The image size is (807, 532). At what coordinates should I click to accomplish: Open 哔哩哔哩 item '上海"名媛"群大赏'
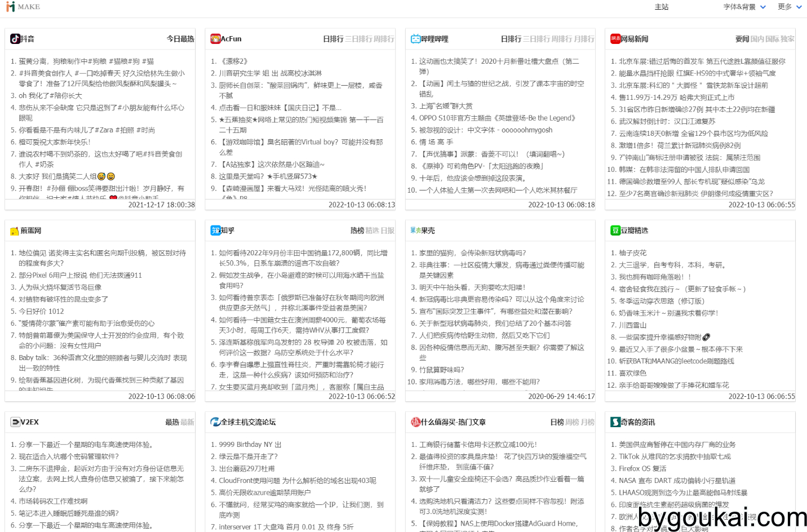point(446,106)
